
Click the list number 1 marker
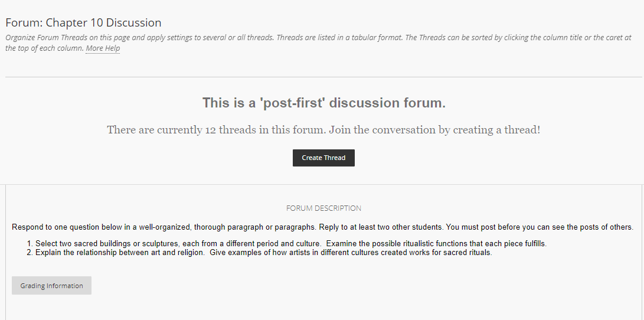coord(30,244)
